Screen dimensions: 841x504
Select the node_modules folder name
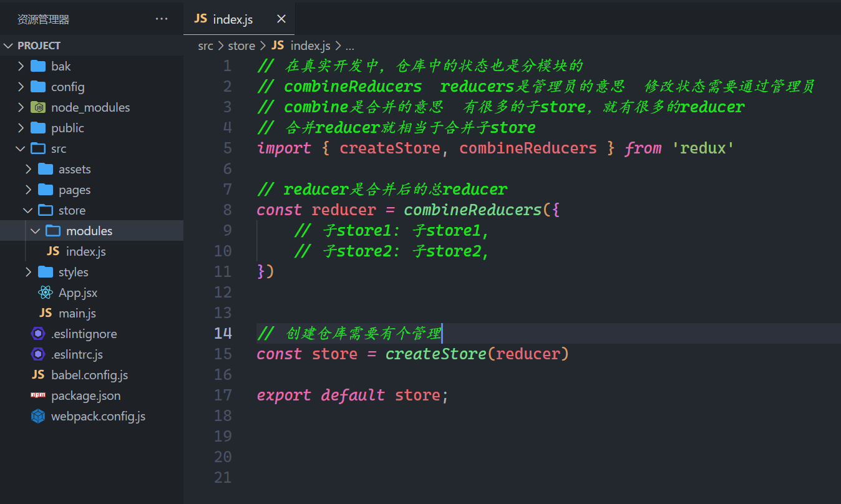click(90, 107)
